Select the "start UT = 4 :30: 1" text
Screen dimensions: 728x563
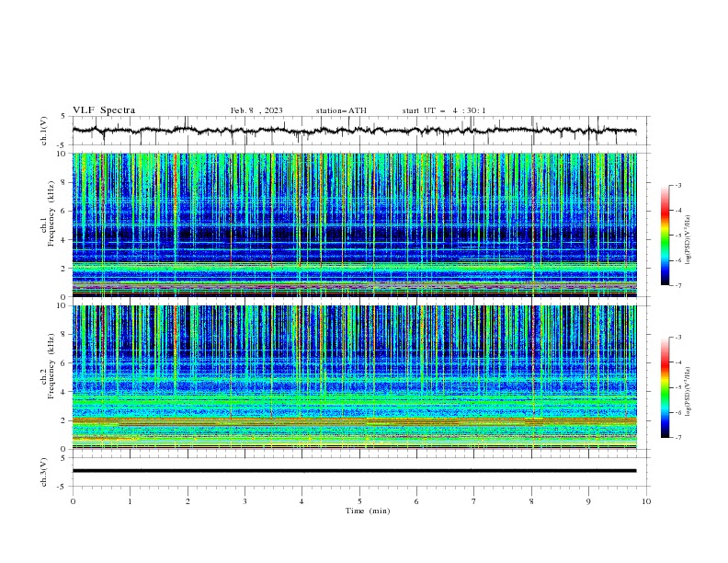click(x=444, y=110)
